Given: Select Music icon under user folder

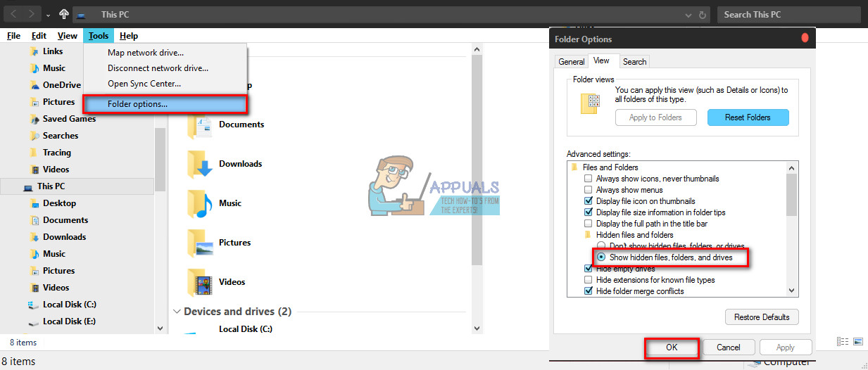Looking at the screenshot, I should (x=34, y=68).
